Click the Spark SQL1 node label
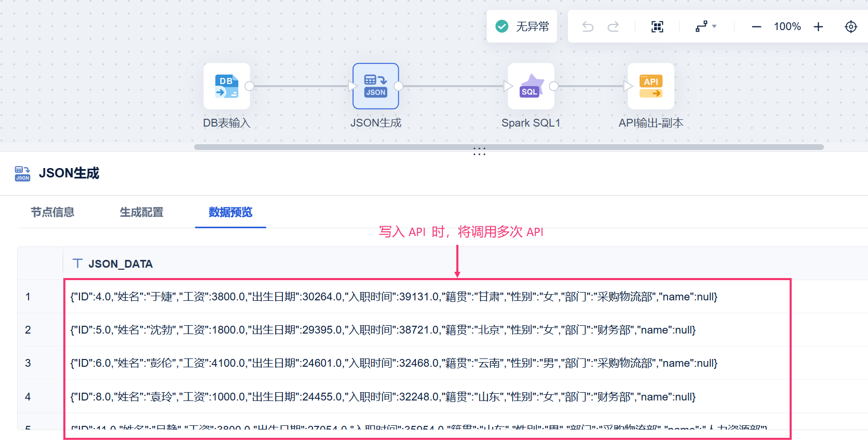868x443 pixels. point(531,123)
